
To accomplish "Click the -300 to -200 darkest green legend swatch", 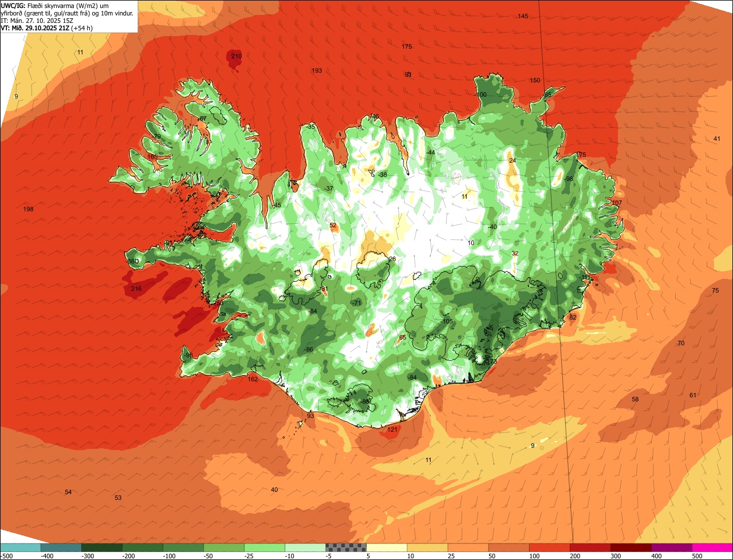I will tap(102, 547).
